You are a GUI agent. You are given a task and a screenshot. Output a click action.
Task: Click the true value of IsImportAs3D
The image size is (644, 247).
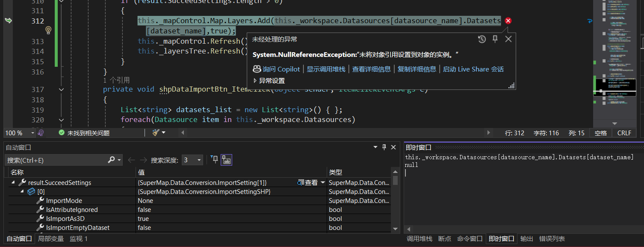143,219
